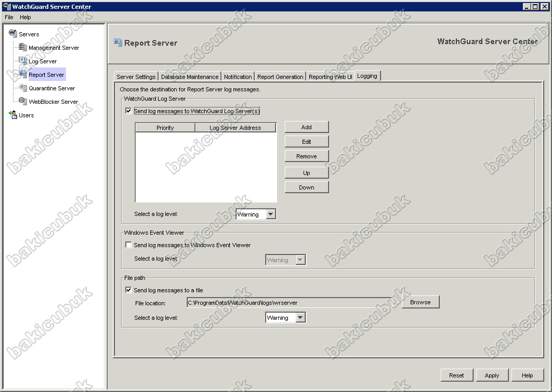Uncheck Send log messages to WatchGuard Log Server(s)
The image size is (552, 392).
[x=128, y=111]
